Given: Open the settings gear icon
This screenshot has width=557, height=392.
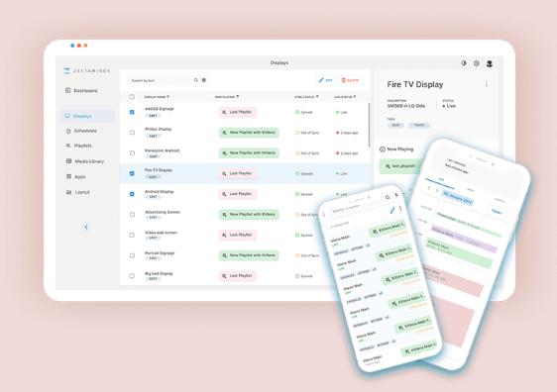Looking at the screenshot, I should pyautogui.click(x=477, y=63).
